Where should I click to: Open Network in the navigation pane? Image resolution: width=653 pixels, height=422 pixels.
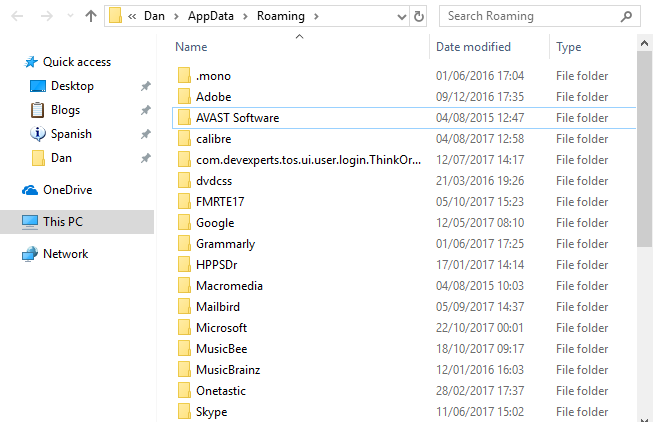click(65, 254)
